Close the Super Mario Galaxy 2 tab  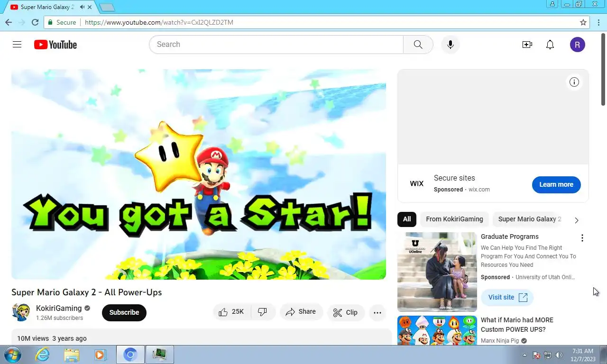(x=90, y=7)
